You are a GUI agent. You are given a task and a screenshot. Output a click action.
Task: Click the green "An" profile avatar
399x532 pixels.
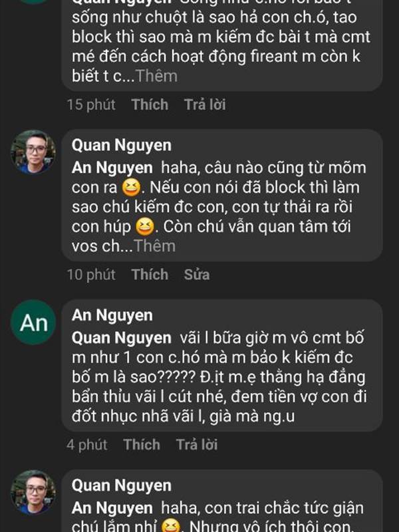(x=33, y=322)
